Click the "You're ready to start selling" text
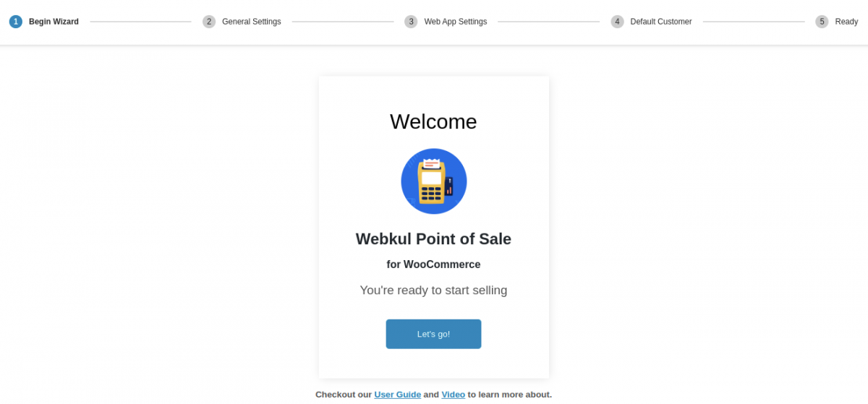Screen dimensions: 868x404 (x=433, y=291)
